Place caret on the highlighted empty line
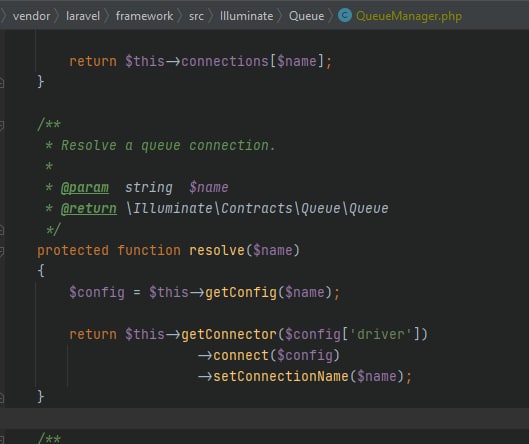Viewport: 529px width, 444px height. pos(264,418)
